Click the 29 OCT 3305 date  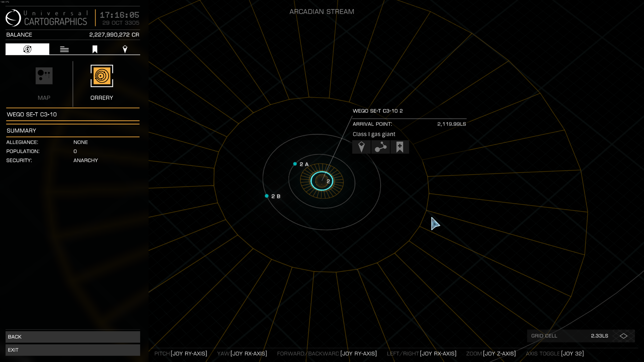tap(121, 23)
